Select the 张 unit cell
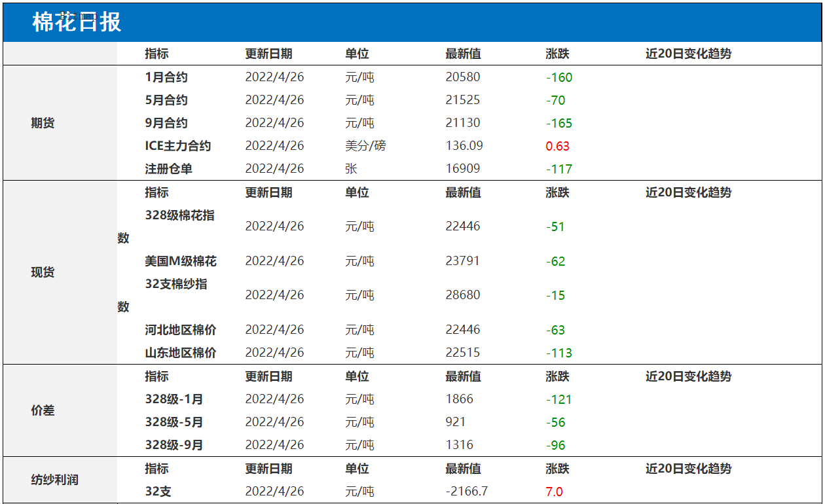This screenshot has width=825, height=504. [x=352, y=169]
